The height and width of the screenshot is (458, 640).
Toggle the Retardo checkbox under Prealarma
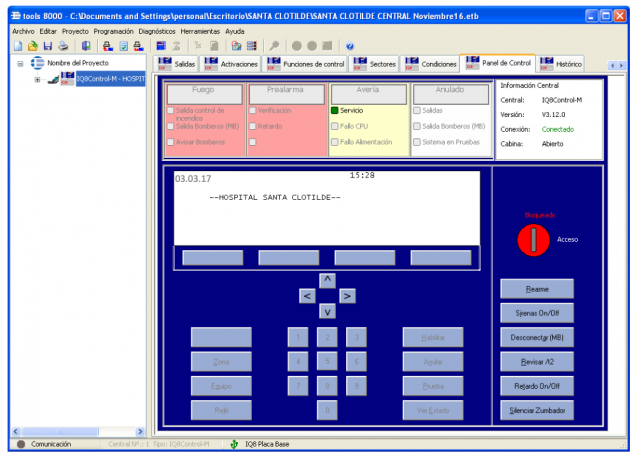[x=253, y=126]
